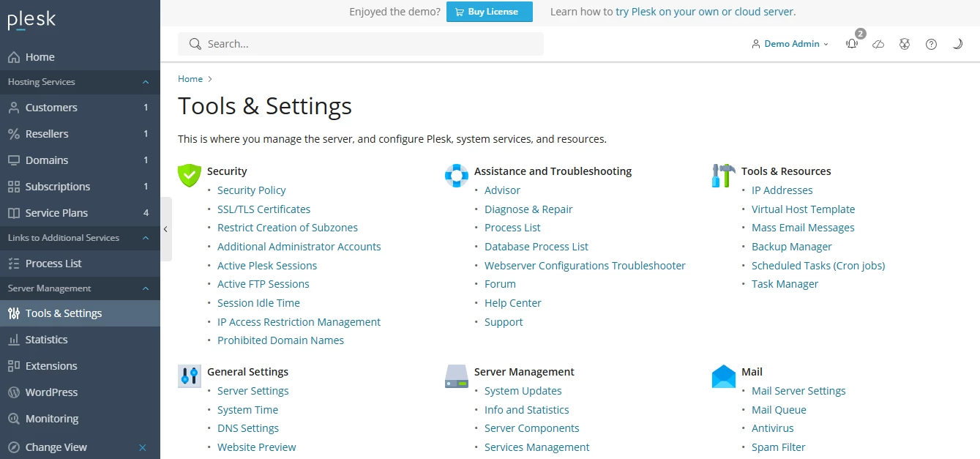980x459 pixels.
Task: Click the help question mark icon
Action: [x=931, y=44]
